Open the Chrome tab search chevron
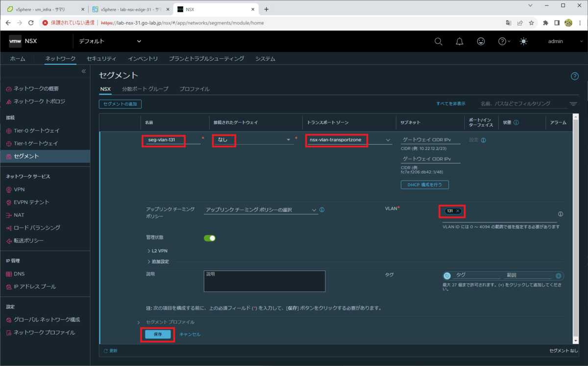This screenshot has width=588, height=366. tap(531, 5)
